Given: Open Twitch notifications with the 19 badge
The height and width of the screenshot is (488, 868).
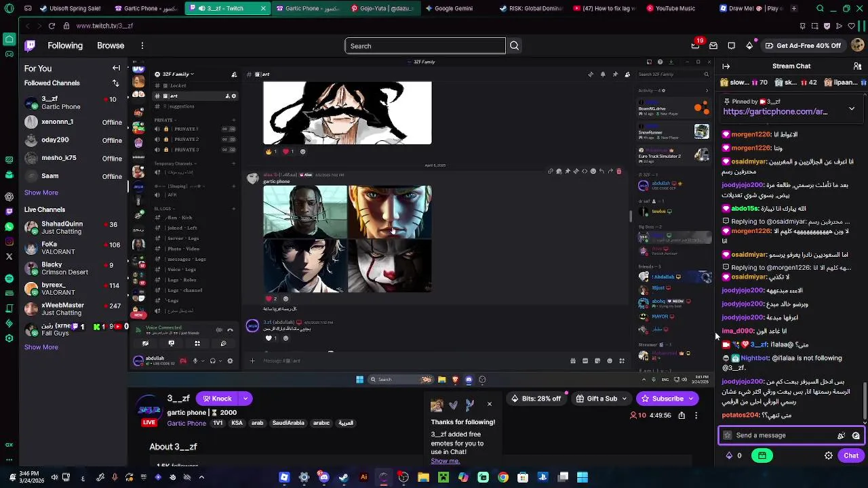Looking at the screenshot, I should [x=695, y=45].
